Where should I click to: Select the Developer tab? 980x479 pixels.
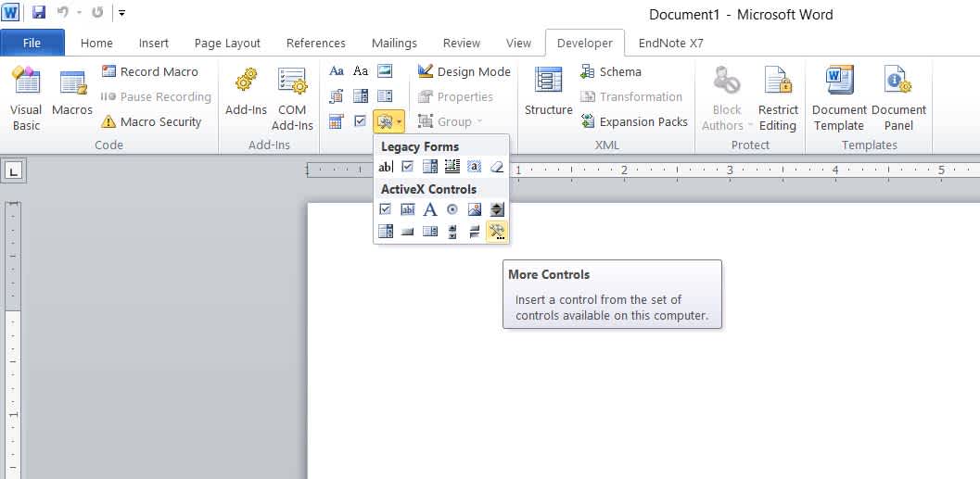click(585, 44)
